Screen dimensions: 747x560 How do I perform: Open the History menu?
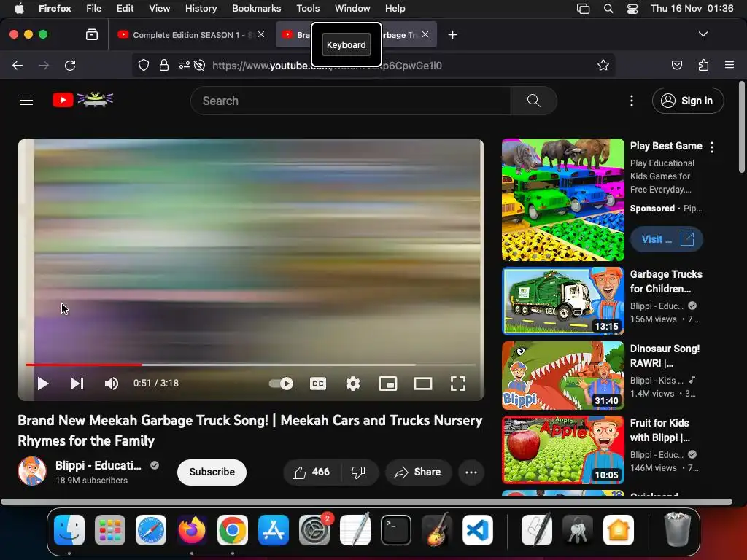201,9
